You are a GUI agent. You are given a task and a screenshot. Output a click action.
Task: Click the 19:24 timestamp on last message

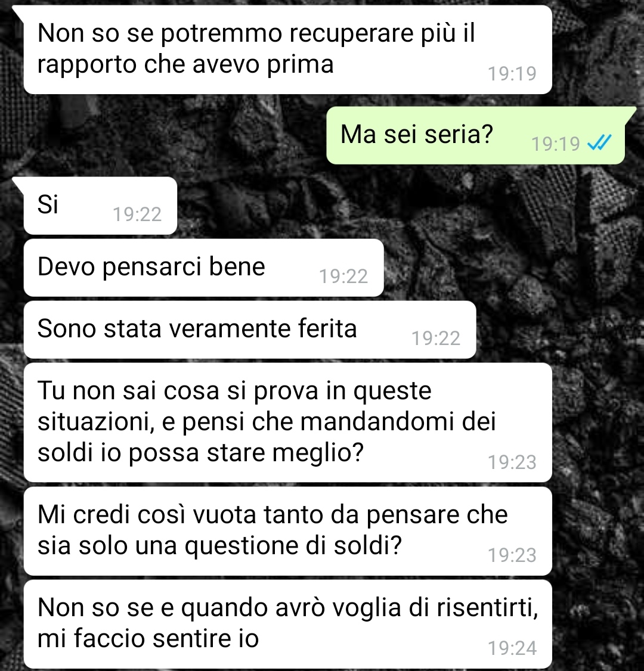click(512, 648)
